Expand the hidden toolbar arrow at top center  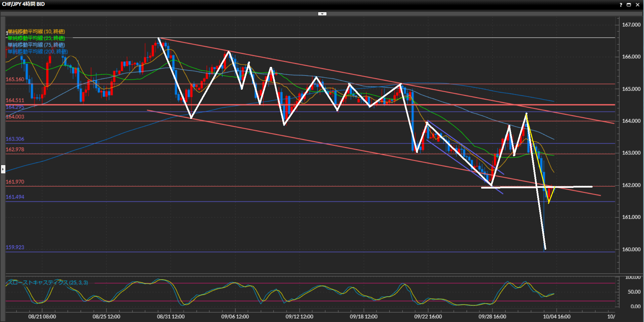tap(322, 14)
